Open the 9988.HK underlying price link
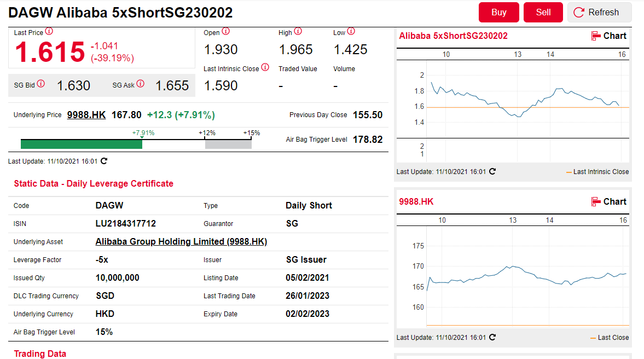Viewport: 644px width, 359px height. [86, 115]
